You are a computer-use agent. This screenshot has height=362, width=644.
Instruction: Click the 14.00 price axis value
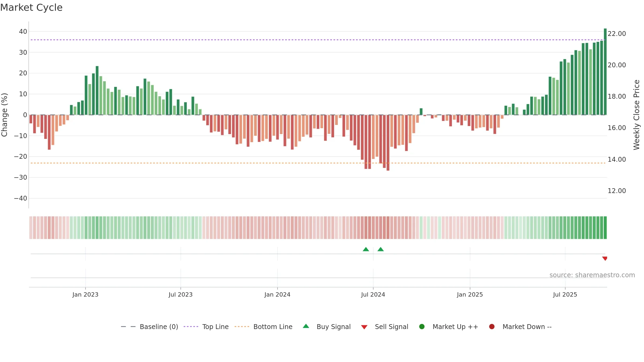(617, 160)
